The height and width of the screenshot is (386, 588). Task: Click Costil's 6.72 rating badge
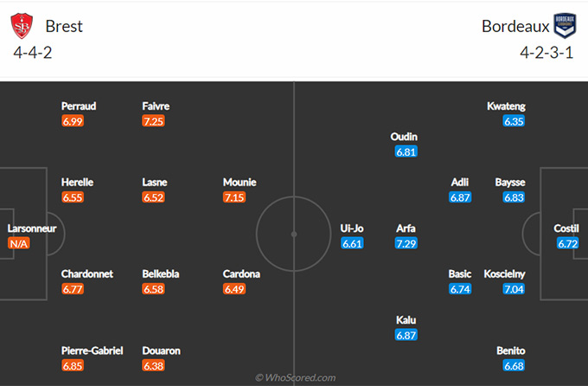pos(568,244)
